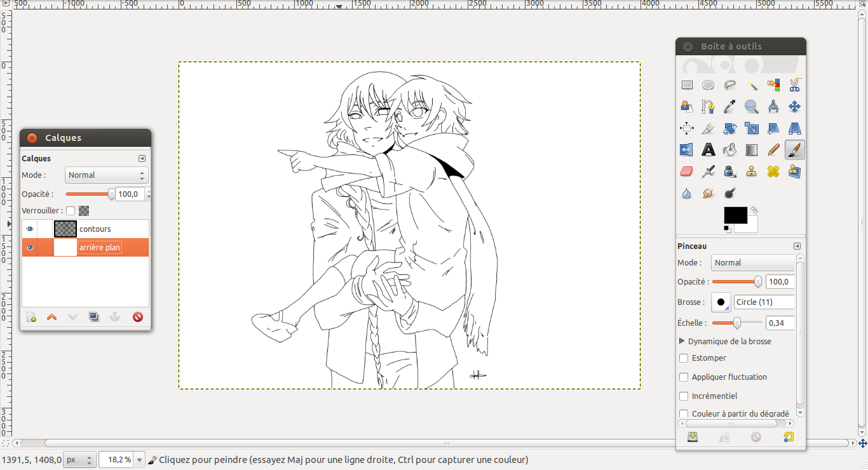Select the Free Select lasso tool
Image resolution: width=868 pixels, height=470 pixels.
(x=730, y=85)
